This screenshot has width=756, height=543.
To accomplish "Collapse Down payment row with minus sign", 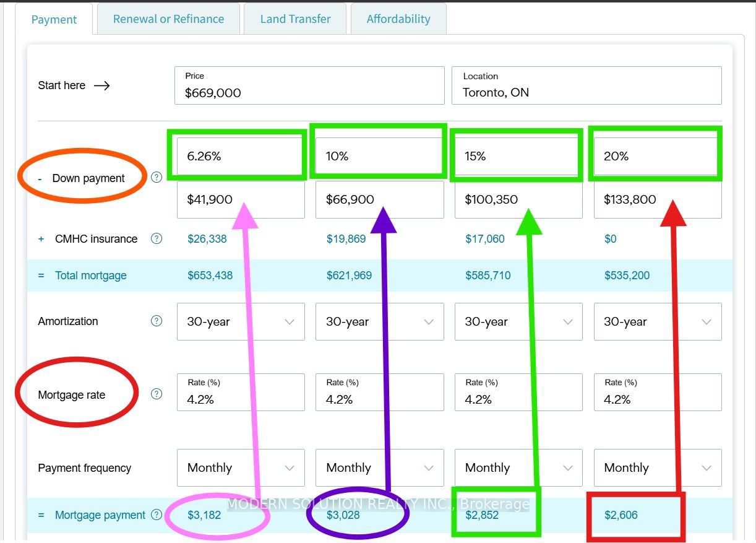I will click(40, 178).
